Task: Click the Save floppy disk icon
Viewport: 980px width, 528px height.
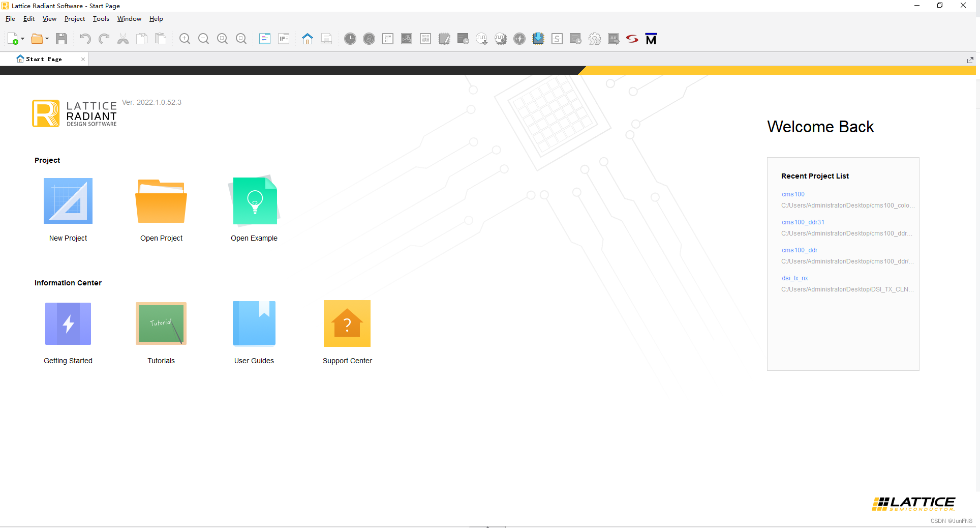Action: point(62,39)
